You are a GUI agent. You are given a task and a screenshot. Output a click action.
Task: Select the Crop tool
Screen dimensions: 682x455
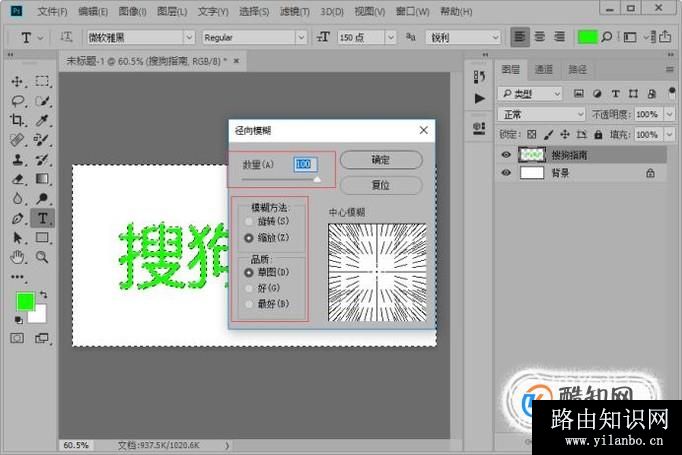pyautogui.click(x=17, y=120)
